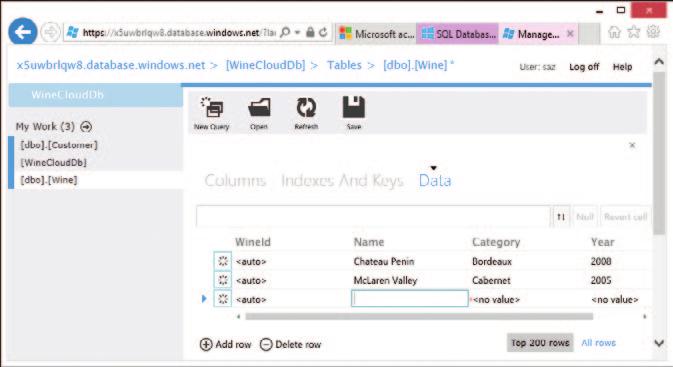The width and height of the screenshot is (673, 367).
Task: Click row icon for Chateau Penin row
Action: (x=223, y=261)
